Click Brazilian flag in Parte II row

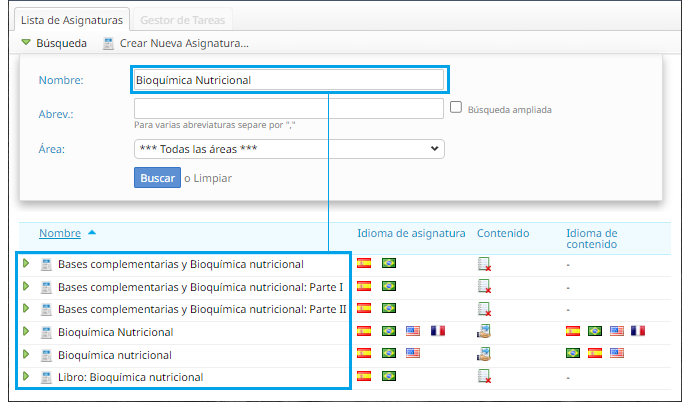(389, 308)
